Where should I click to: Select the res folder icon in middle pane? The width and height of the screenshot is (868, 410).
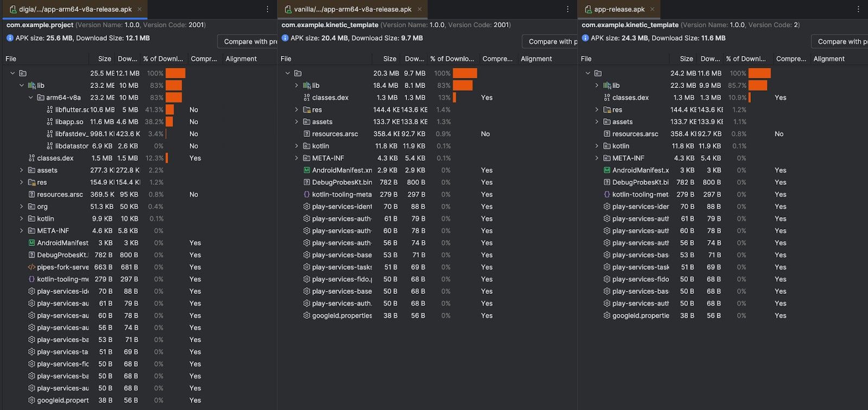307,110
